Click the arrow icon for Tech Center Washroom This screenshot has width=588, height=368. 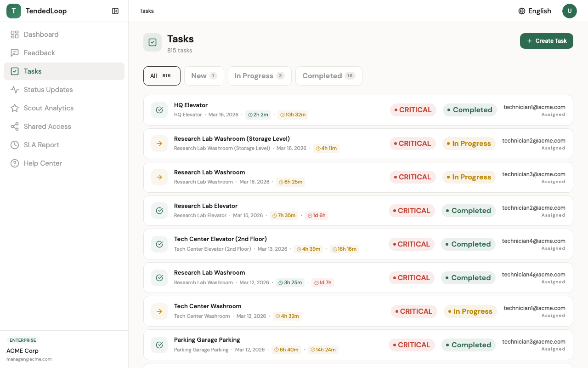pos(159,311)
